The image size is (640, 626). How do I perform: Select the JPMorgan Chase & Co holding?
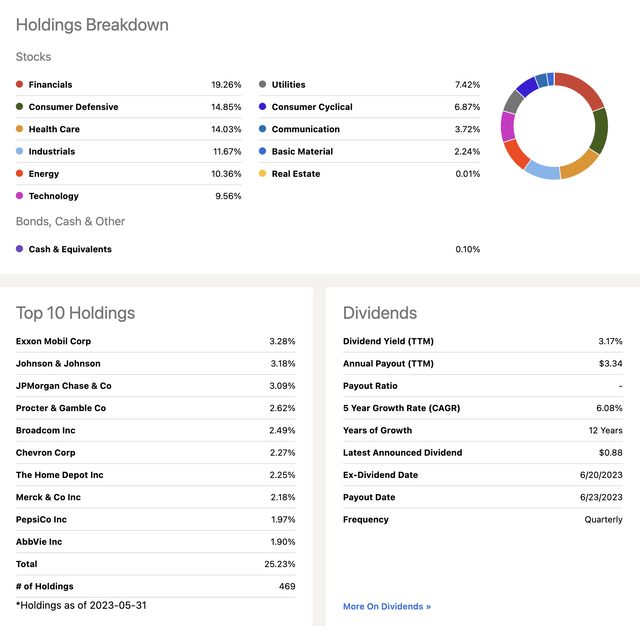pyautogui.click(x=64, y=386)
